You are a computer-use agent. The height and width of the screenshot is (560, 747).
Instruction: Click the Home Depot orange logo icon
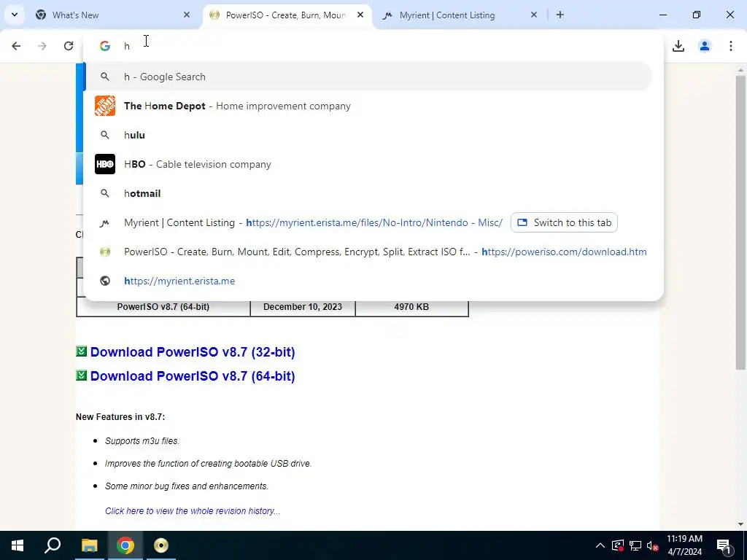(105, 106)
